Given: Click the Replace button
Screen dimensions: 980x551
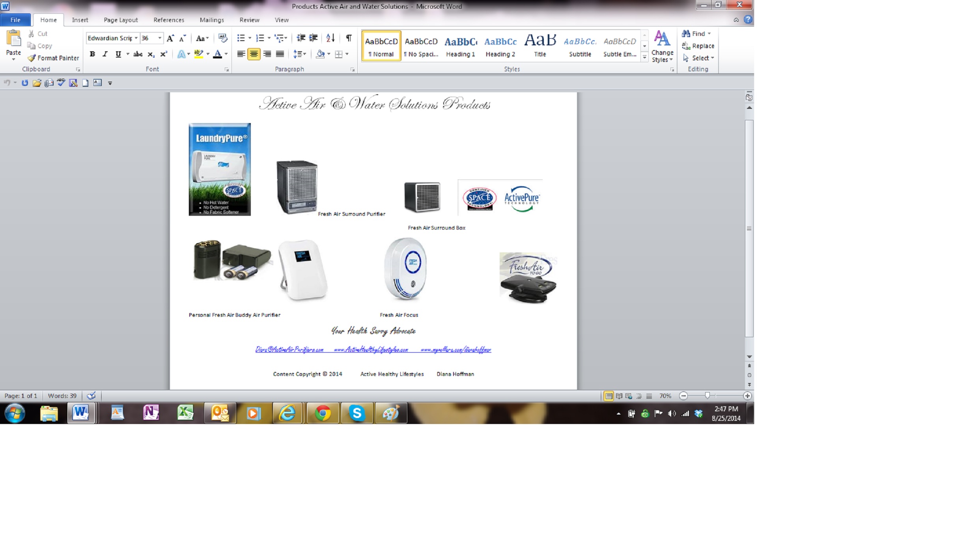Looking at the screenshot, I should click(x=698, y=46).
